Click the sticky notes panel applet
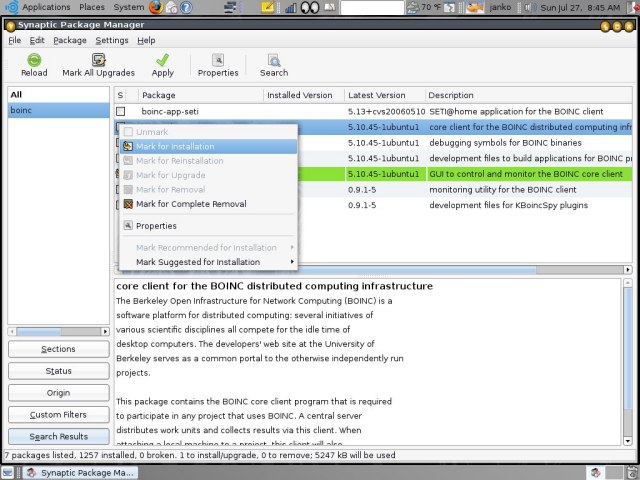The height and width of the screenshot is (480, 640). click(x=267, y=7)
